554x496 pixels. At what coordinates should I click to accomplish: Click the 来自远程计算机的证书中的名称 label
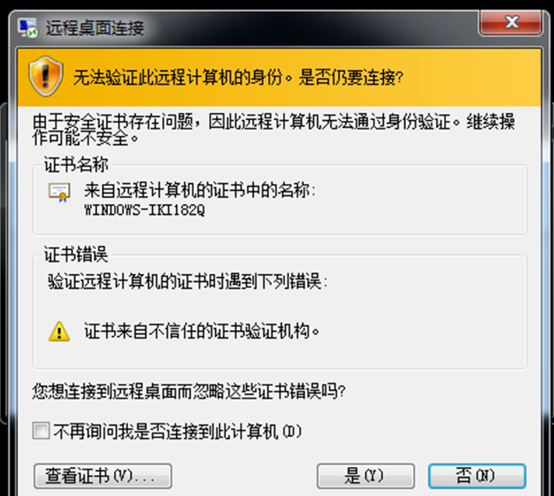click(200, 190)
